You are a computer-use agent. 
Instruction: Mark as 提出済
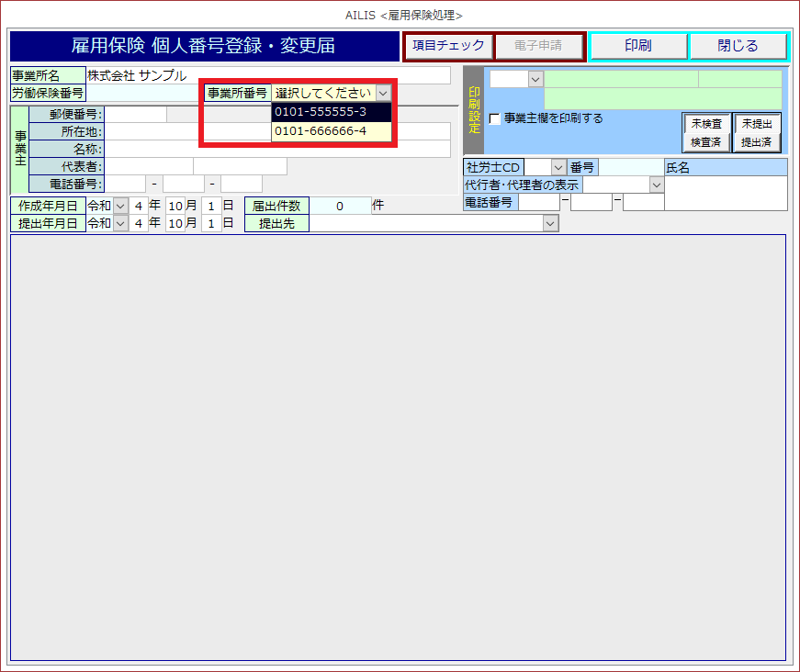pyautogui.click(x=757, y=142)
